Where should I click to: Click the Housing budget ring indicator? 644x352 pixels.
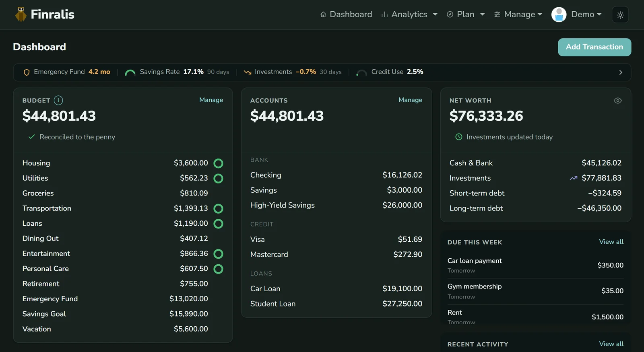pos(218,163)
